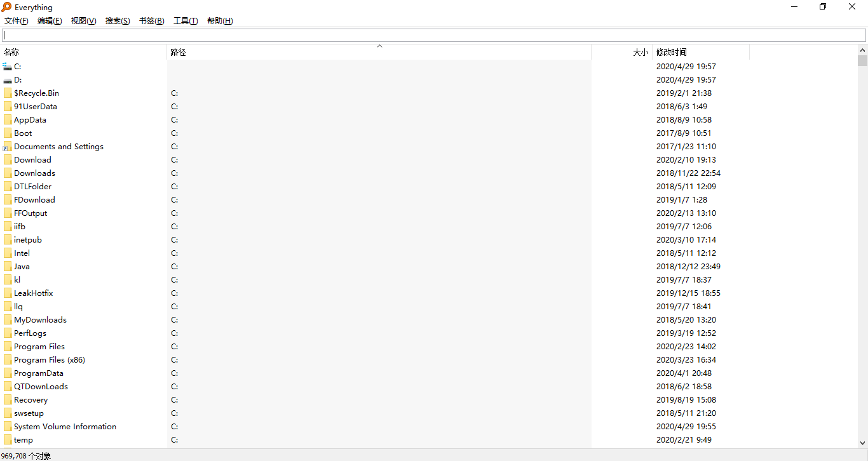
Task: Click the kl folder icon
Action: (x=8, y=279)
